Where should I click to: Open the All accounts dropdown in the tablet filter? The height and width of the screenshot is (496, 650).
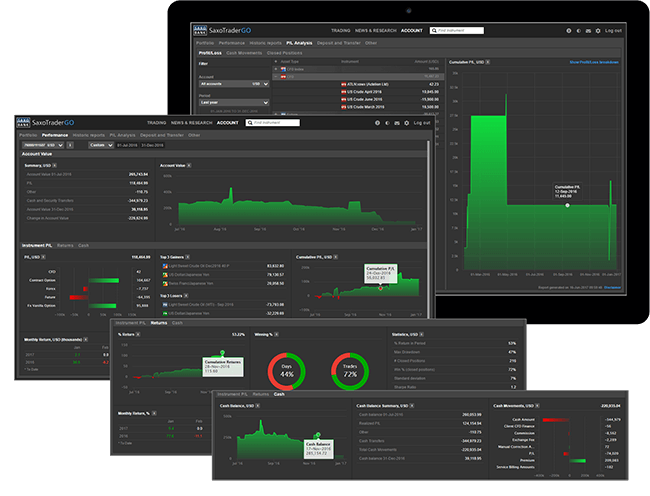[234, 84]
